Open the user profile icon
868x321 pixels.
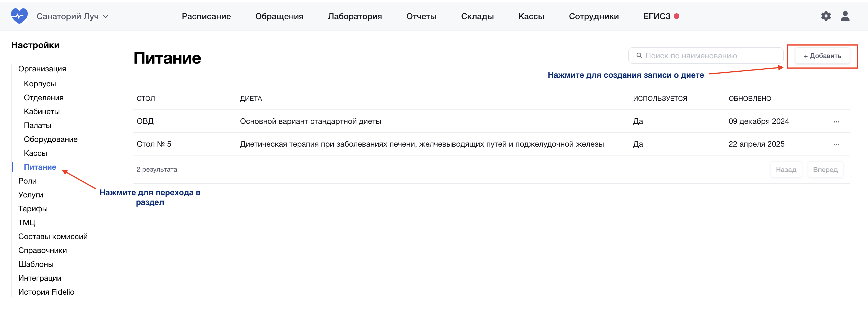pos(845,16)
